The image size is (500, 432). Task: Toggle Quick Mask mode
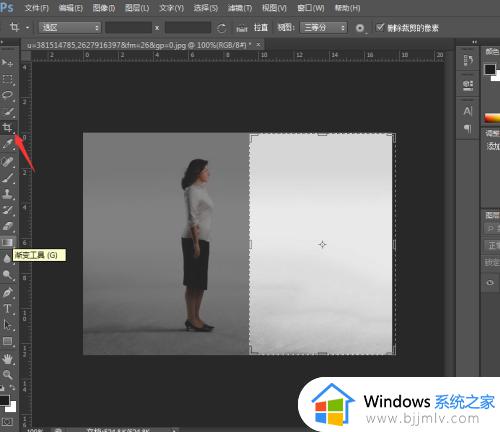(7, 422)
